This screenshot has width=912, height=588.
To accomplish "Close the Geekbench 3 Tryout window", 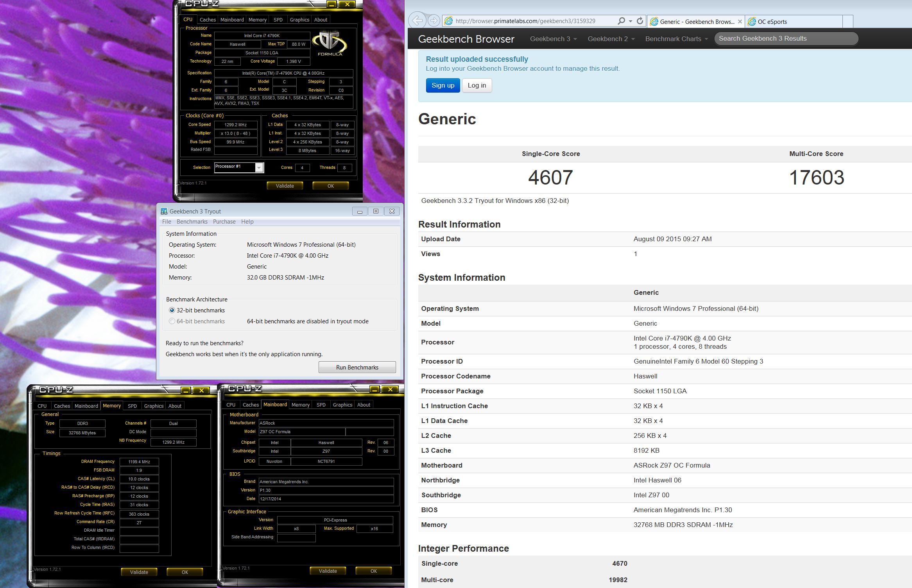I will (392, 211).
